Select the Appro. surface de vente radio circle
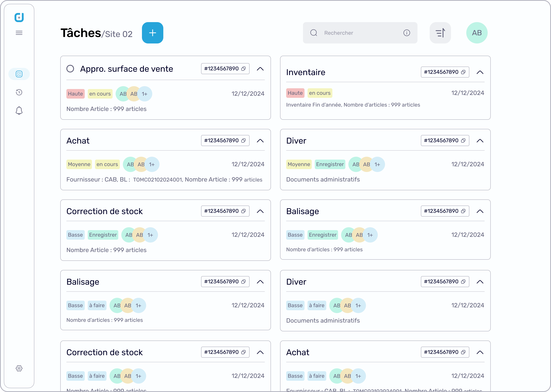551x392 pixels. pos(70,69)
